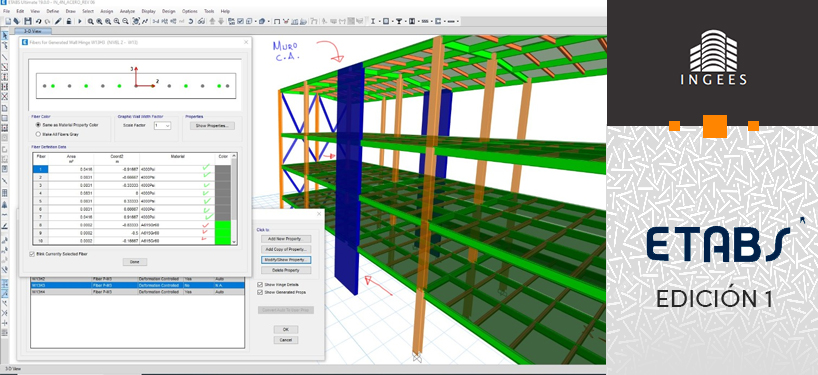
Task: Click the move down in list arrow icon
Action: click(221, 21)
